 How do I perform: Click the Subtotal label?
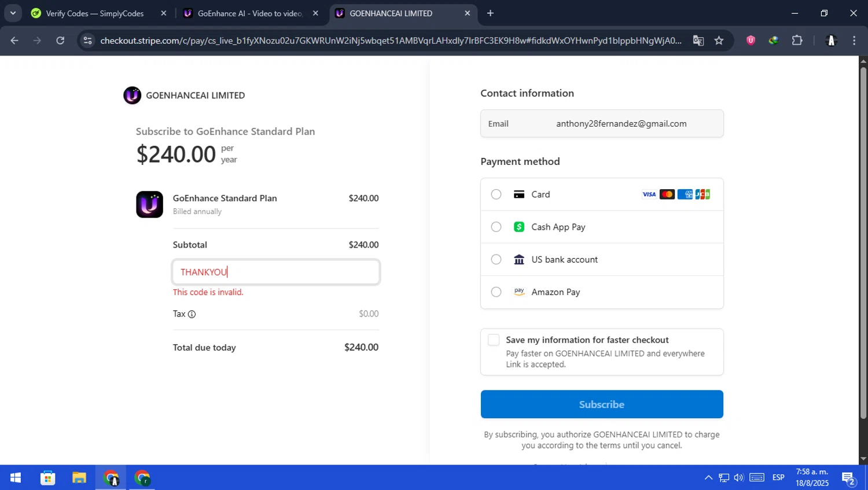point(190,245)
